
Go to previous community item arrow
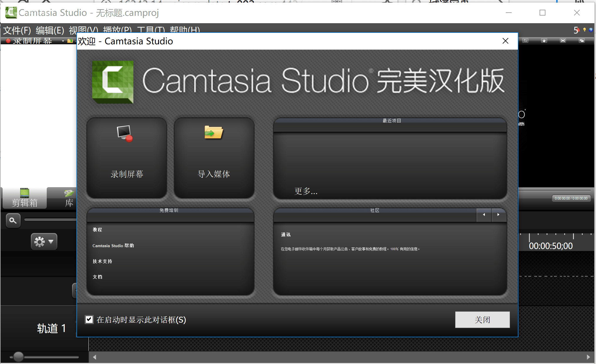click(484, 215)
